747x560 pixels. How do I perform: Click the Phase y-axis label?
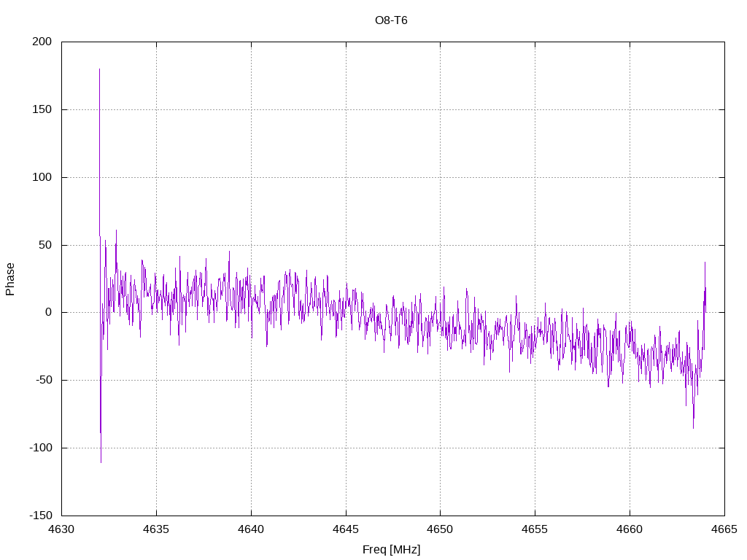(10, 279)
